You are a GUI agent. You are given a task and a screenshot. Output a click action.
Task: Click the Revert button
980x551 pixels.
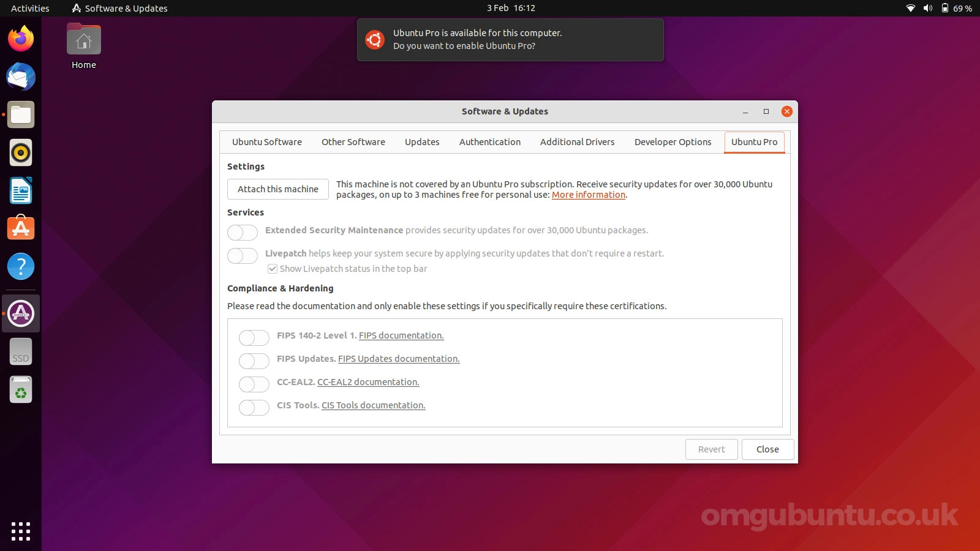tap(712, 449)
